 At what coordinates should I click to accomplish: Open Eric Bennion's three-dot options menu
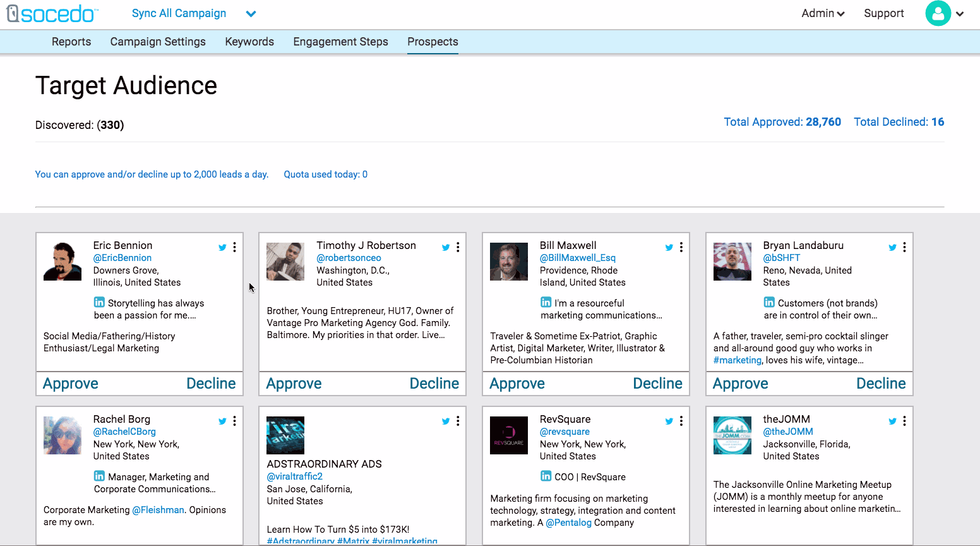234,247
